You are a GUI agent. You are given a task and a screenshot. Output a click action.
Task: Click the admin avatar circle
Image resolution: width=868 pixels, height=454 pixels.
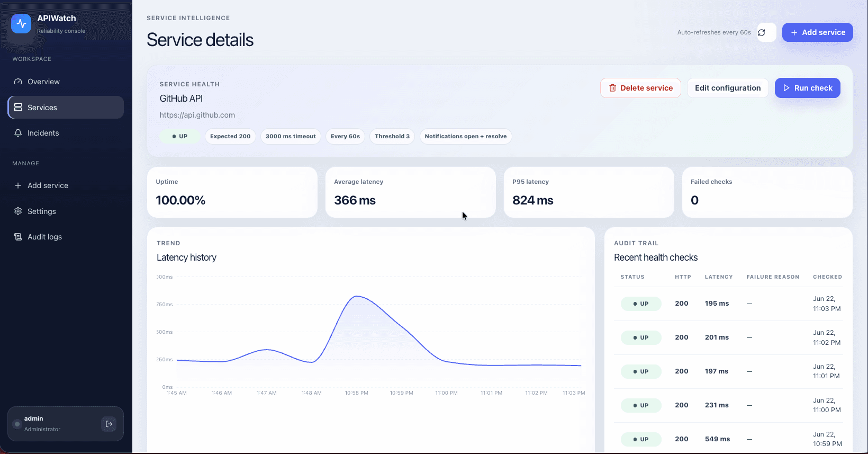pyautogui.click(x=17, y=424)
